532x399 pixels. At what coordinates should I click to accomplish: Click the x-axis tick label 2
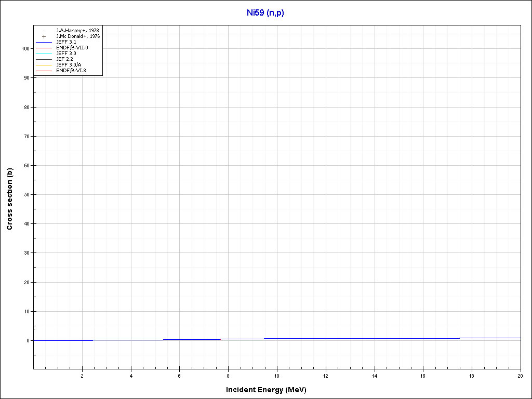pyautogui.click(x=82, y=376)
